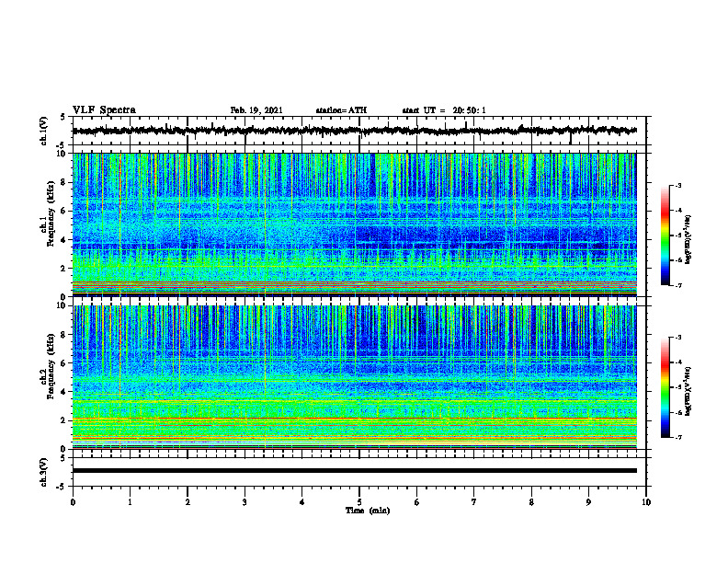Click time axis tick label "7"
Image resolution: width=728 pixels, height=563 pixels.
[x=474, y=502]
